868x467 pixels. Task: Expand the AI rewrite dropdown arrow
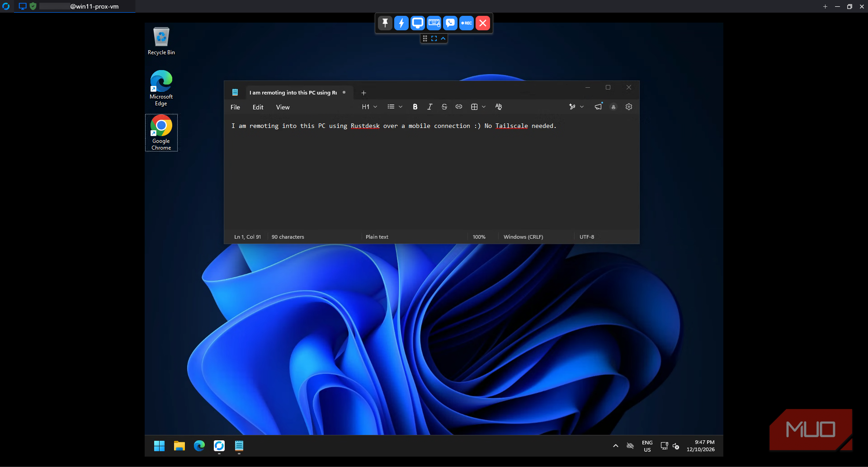point(582,107)
